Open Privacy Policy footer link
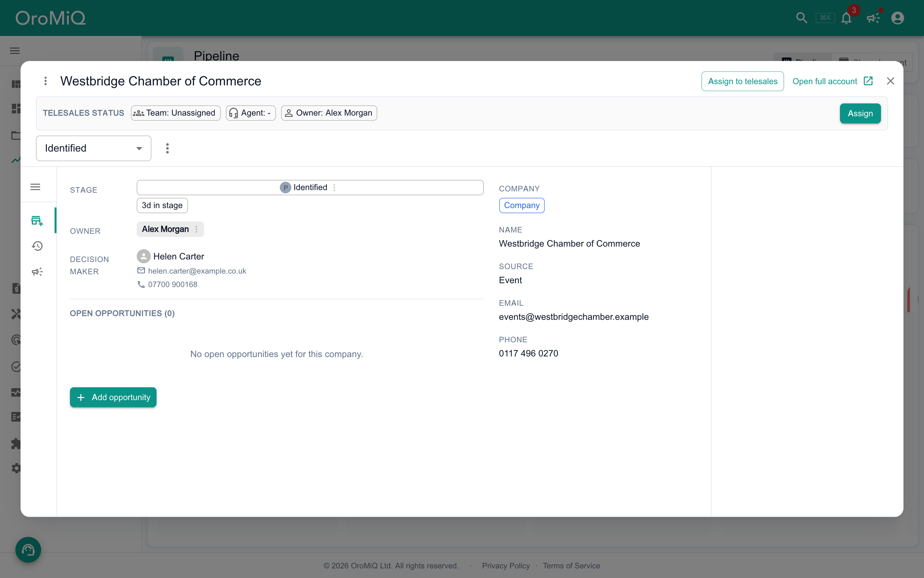This screenshot has width=924, height=578. [x=506, y=566]
